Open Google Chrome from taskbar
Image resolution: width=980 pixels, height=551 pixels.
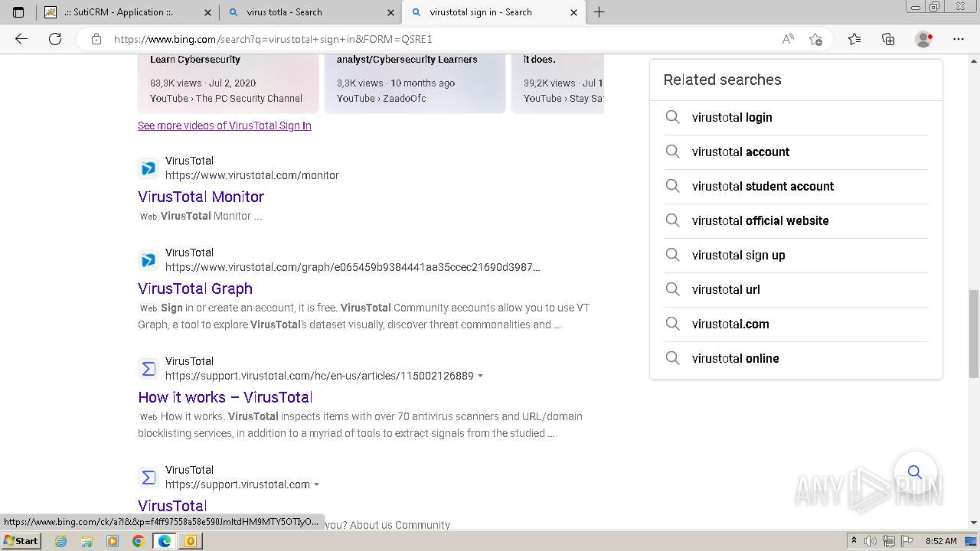coord(139,541)
